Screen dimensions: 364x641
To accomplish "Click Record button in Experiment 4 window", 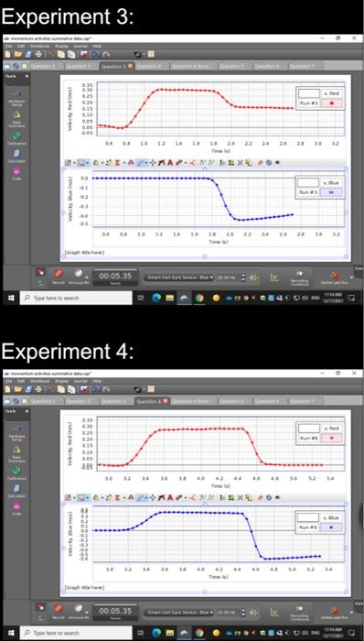I will (58, 611).
